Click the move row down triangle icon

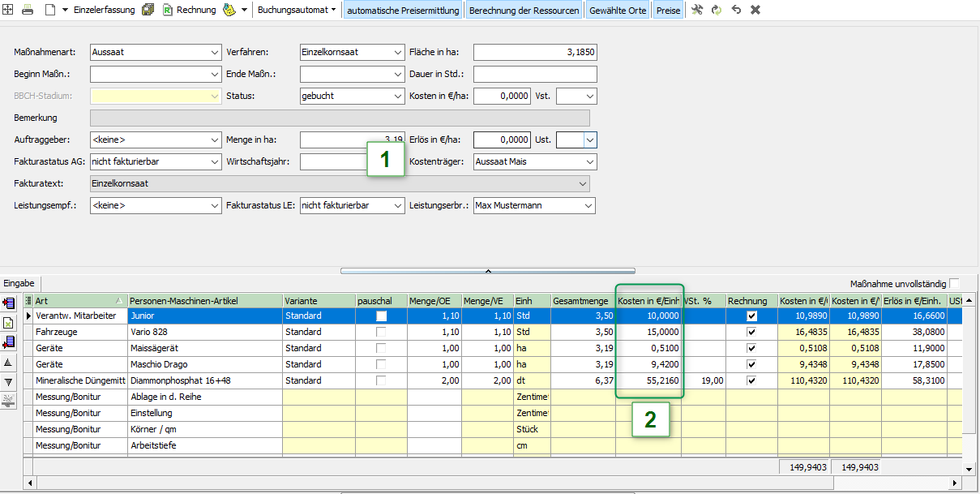[x=9, y=381]
